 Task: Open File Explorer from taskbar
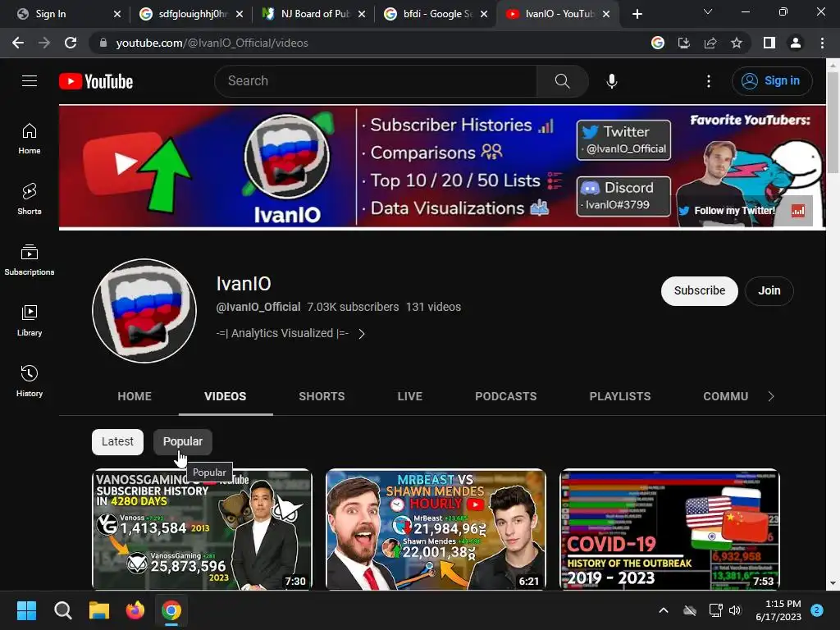point(99,610)
